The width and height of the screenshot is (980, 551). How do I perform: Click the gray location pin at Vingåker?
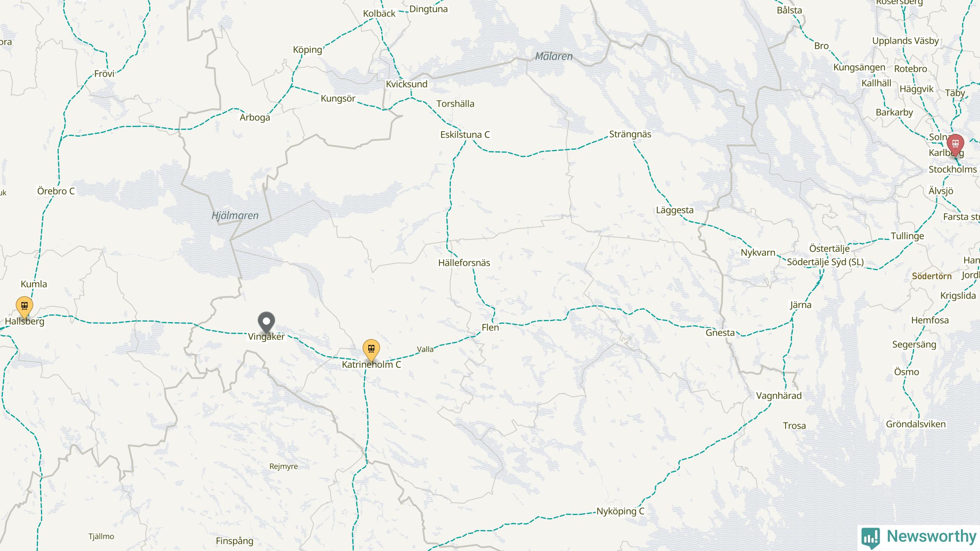[x=266, y=322]
